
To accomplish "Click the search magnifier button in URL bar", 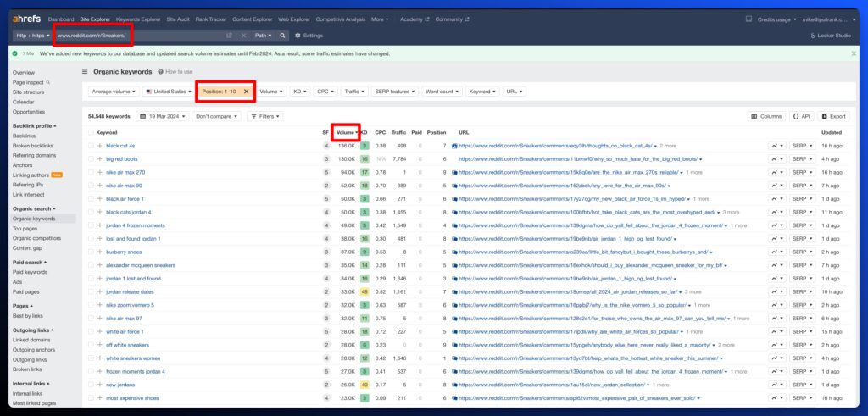I will coord(283,36).
